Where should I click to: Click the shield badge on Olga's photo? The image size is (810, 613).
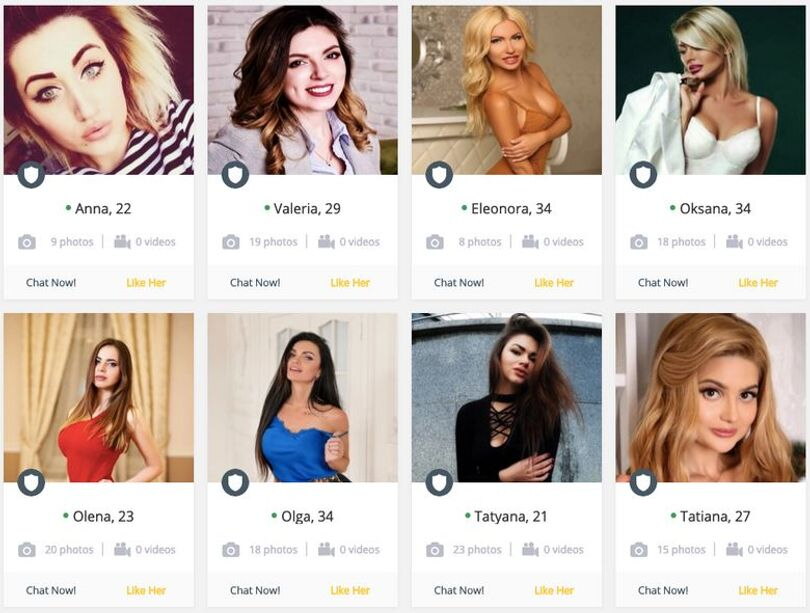pos(235,482)
